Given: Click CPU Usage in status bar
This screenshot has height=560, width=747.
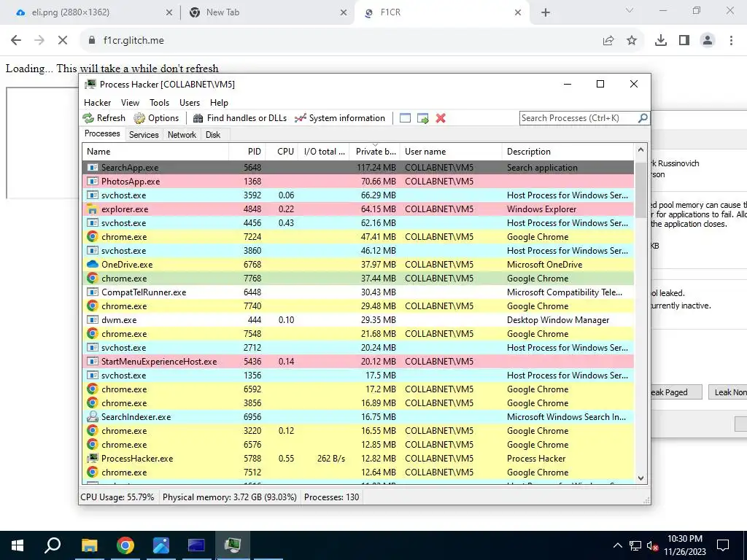Looking at the screenshot, I should (x=117, y=497).
